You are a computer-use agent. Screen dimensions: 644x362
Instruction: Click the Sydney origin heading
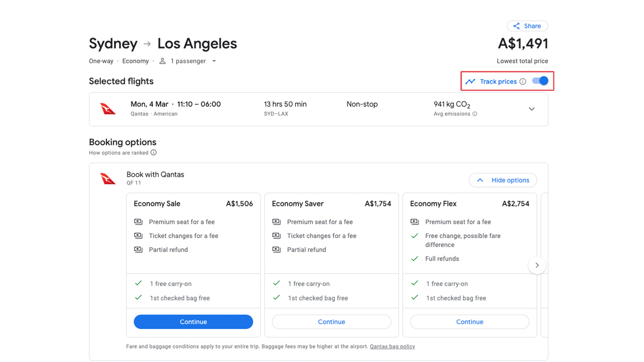[x=113, y=43]
